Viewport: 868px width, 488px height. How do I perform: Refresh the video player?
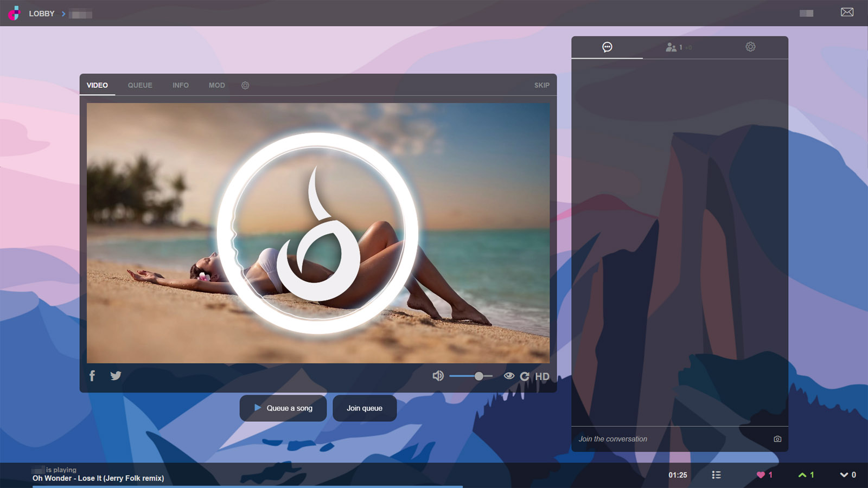525,376
